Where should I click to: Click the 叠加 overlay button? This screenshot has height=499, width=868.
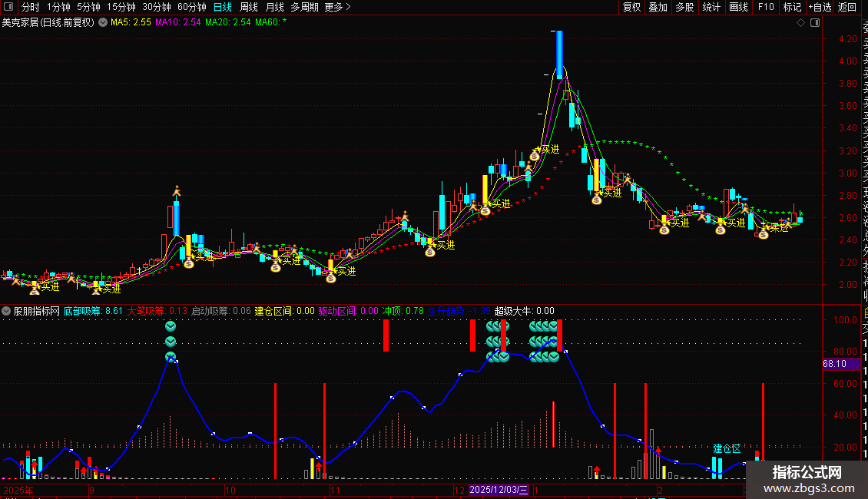(x=658, y=7)
